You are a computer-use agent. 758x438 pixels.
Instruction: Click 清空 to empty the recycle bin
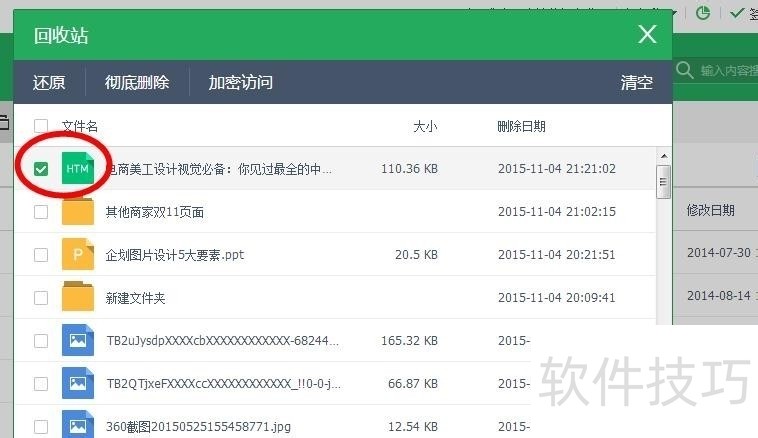636,82
